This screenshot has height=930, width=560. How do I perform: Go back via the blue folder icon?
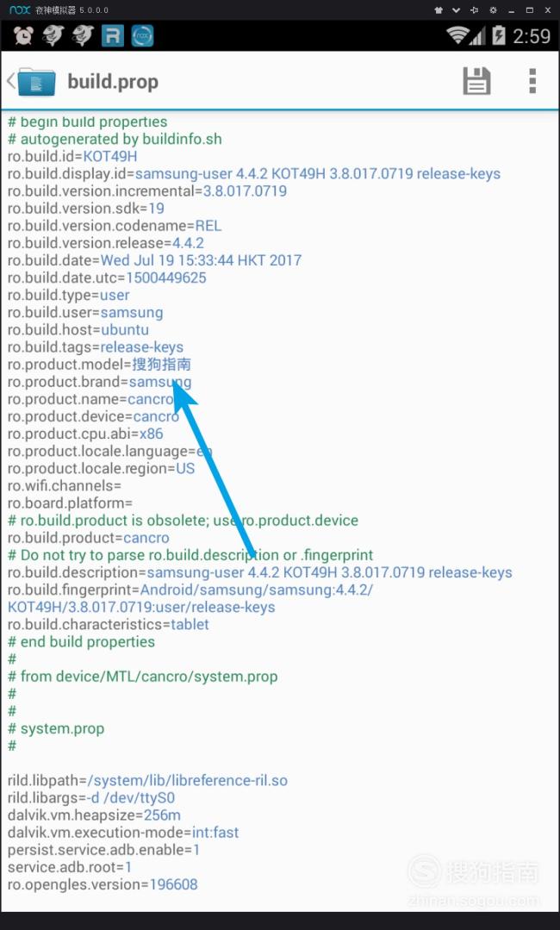click(37, 82)
